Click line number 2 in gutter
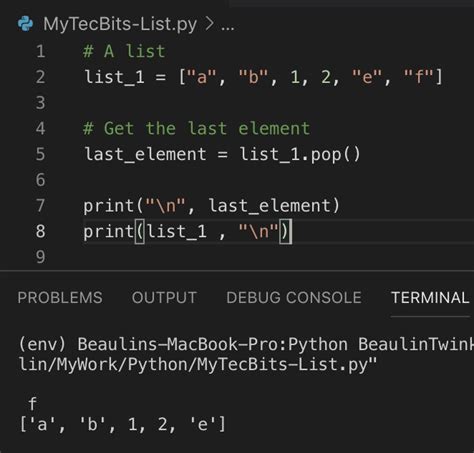 tap(40, 77)
